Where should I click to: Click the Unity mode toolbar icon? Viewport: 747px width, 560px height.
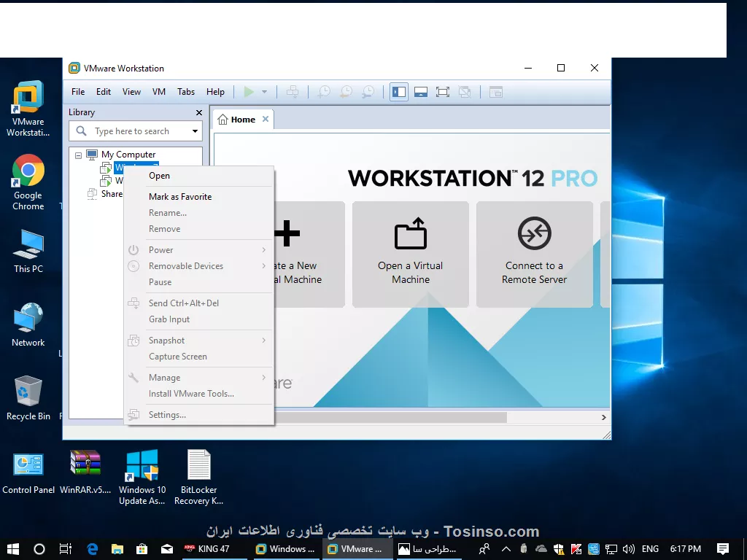[465, 92]
